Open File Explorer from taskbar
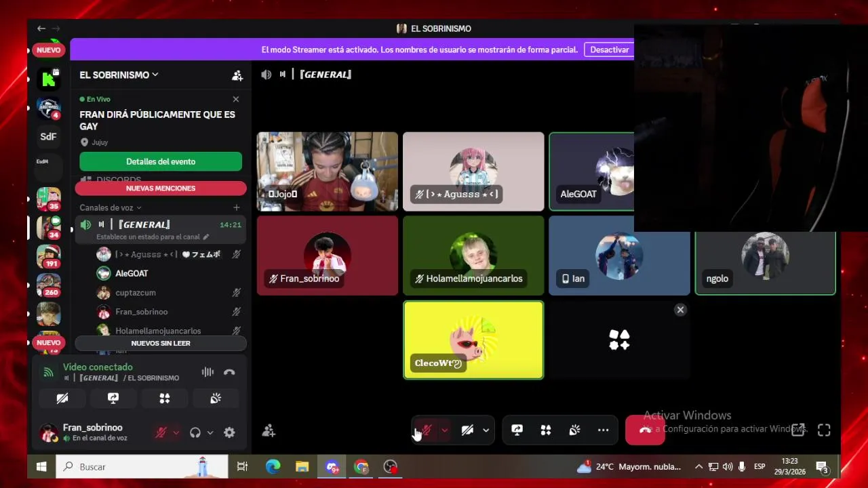Image resolution: width=868 pixels, height=488 pixels. (302, 466)
